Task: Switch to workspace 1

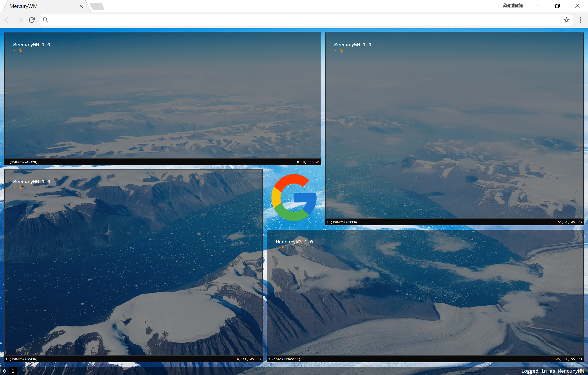Action: (x=13, y=371)
